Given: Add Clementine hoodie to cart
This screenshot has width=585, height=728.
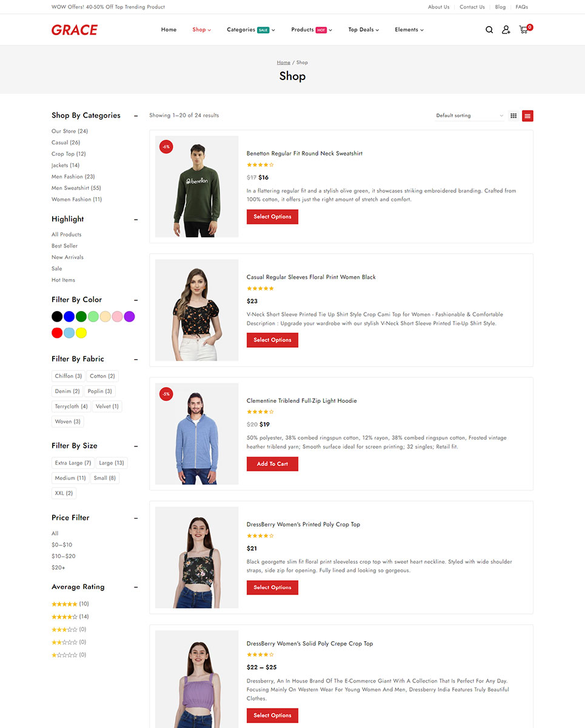Looking at the screenshot, I should click(272, 464).
